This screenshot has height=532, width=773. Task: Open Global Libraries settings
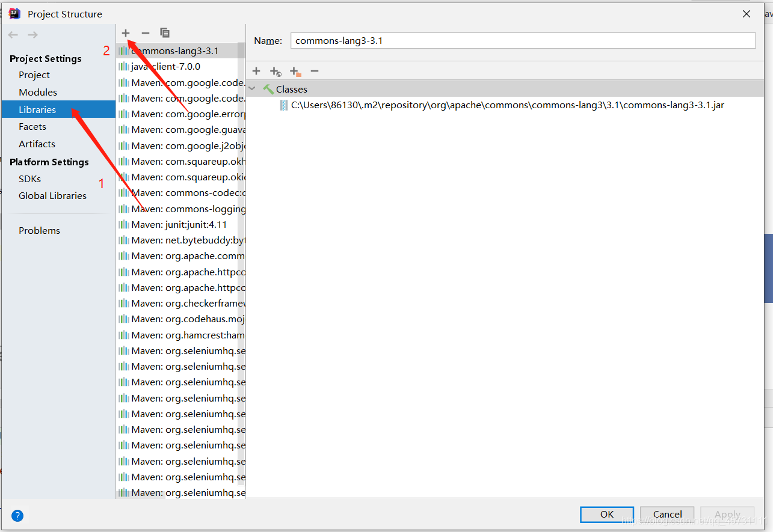click(52, 195)
